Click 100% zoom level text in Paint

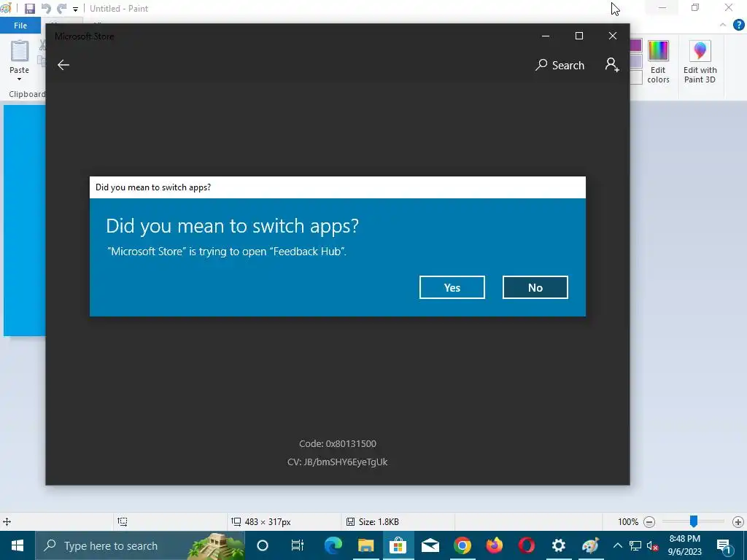click(628, 522)
